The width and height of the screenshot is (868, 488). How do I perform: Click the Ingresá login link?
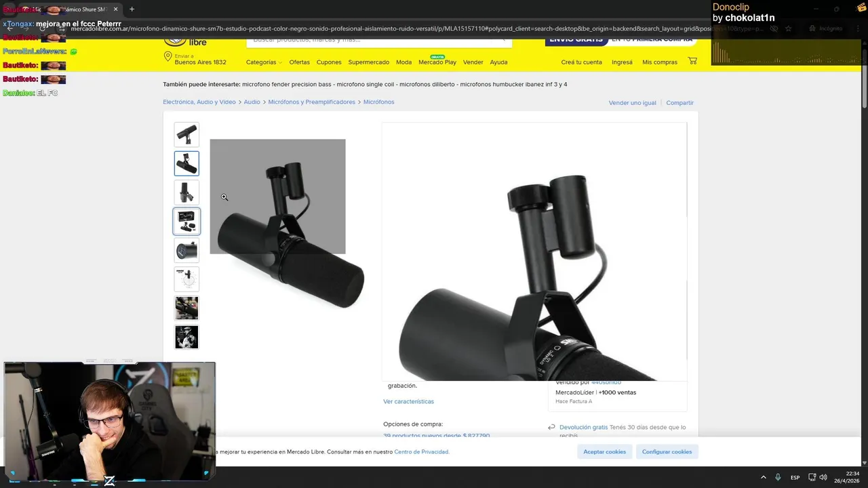tap(622, 62)
